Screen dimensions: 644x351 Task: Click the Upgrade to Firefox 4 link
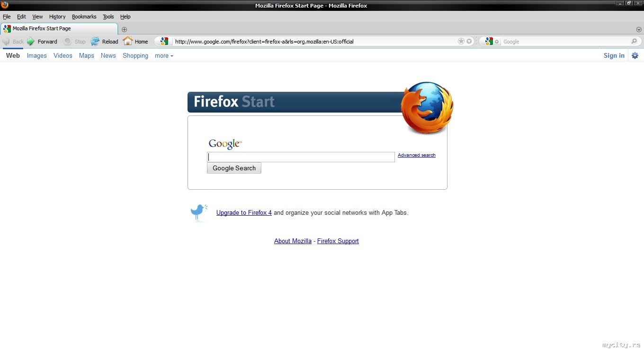pyautogui.click(x=244, y=213)
